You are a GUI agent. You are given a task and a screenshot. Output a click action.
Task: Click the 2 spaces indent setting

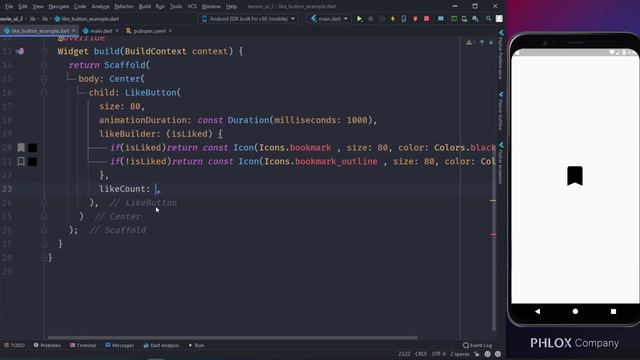(460, 354)
